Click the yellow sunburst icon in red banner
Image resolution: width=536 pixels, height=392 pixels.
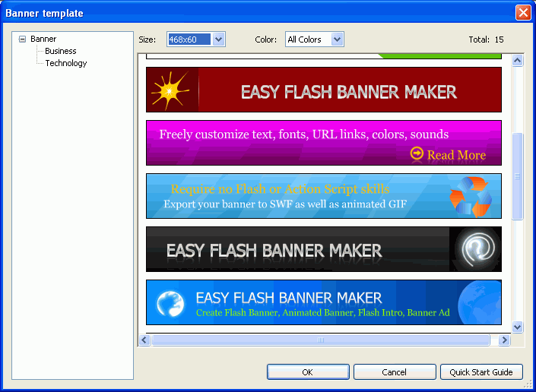tap(170, 90)
